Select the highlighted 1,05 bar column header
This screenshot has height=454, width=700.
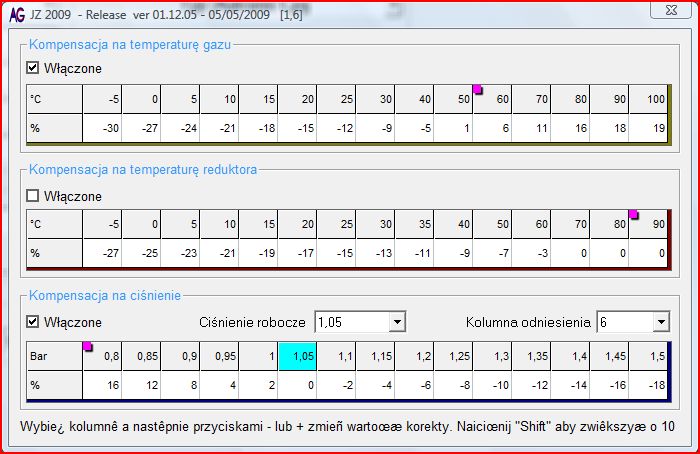(x=297, y=356)
